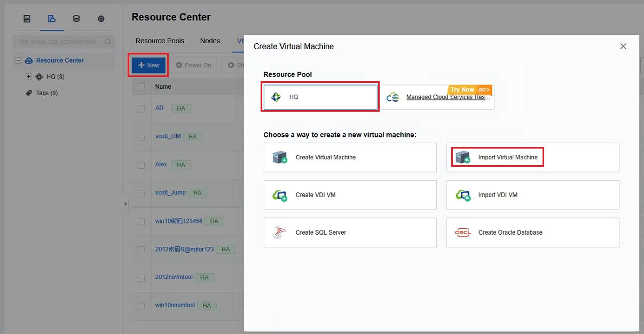Open the scott_Jump virtual machine link
The image size is (644, 334).
[170, 192]
